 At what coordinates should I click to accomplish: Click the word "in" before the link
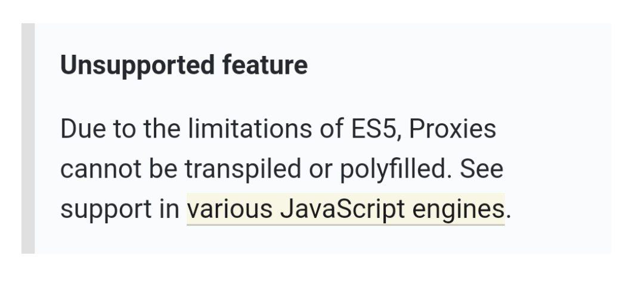(x=170, y=209)
